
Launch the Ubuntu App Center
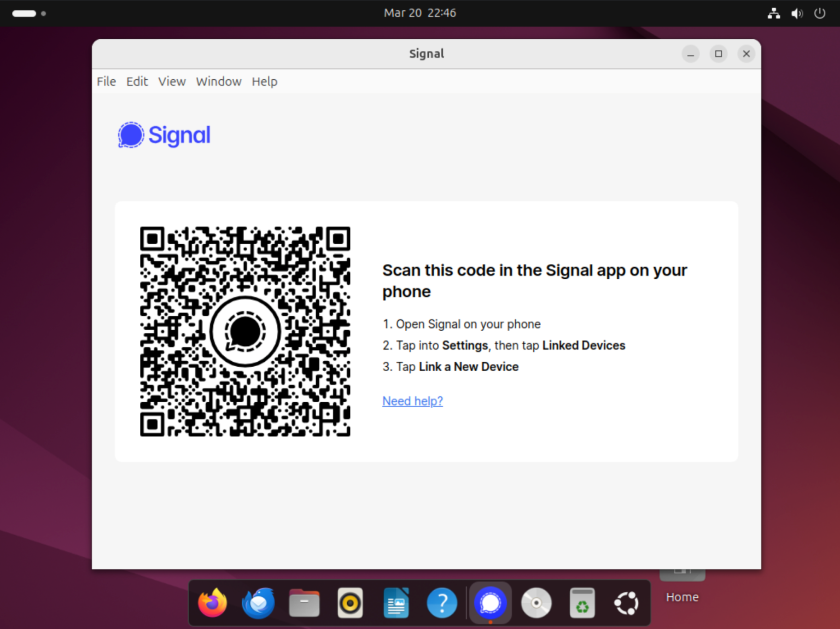click(626, 603)
